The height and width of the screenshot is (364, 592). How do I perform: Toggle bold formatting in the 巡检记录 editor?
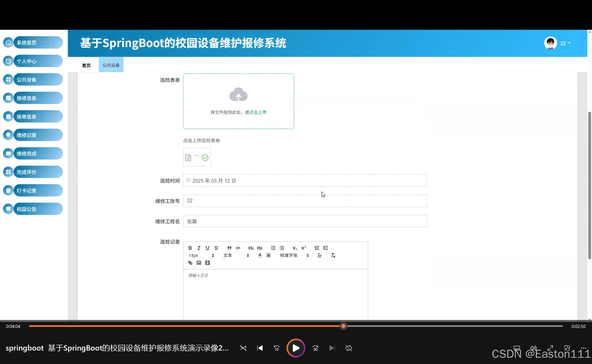coord(190,248)
